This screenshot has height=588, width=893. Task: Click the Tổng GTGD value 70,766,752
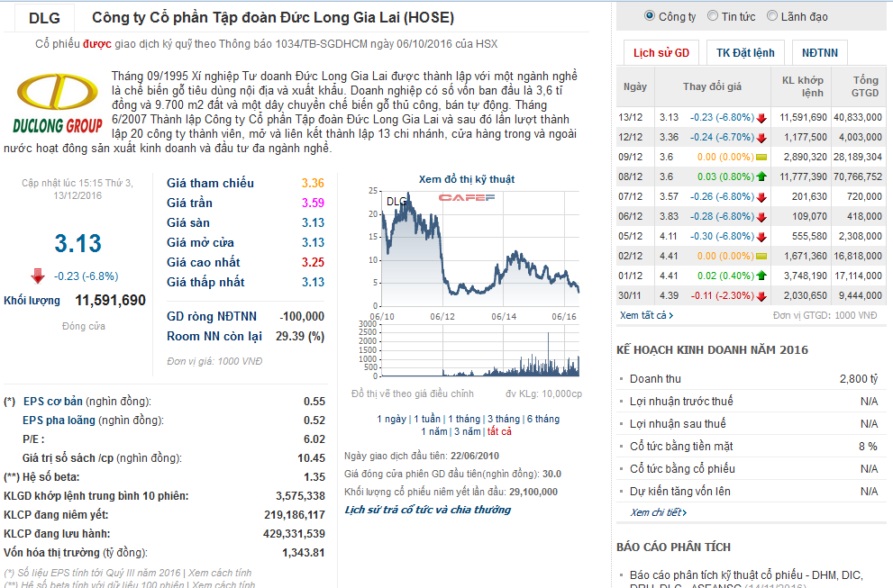(858, 177)
